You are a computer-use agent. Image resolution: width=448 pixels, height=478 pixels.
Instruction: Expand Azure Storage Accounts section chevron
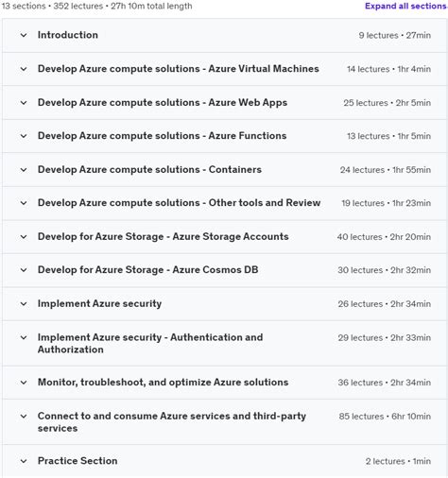pyautogui.click(x=24, y=237)
